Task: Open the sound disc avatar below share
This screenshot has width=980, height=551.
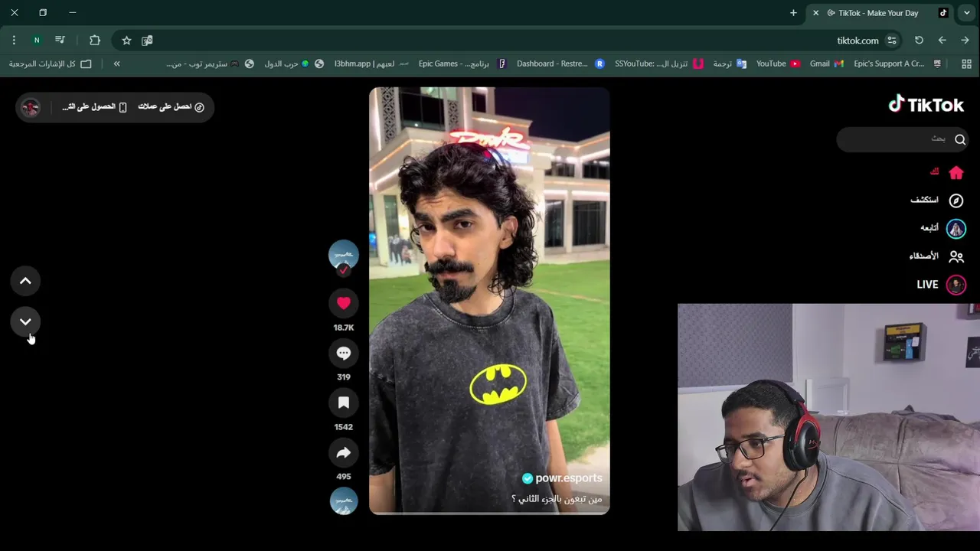Action: (x=344, y=500)
